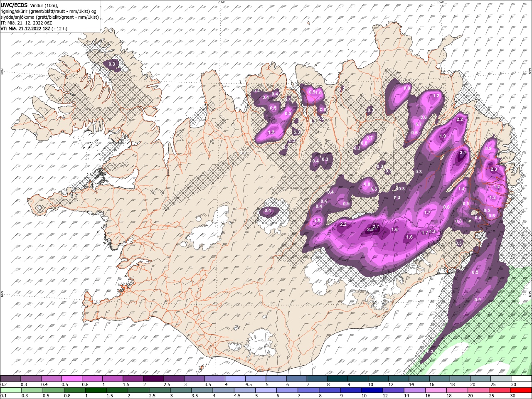Select the bright pink 0.5–0.8 upper legend swatch
Image resolution: width=532 pixels, height=399 pixels.
[x=71, y=378]
